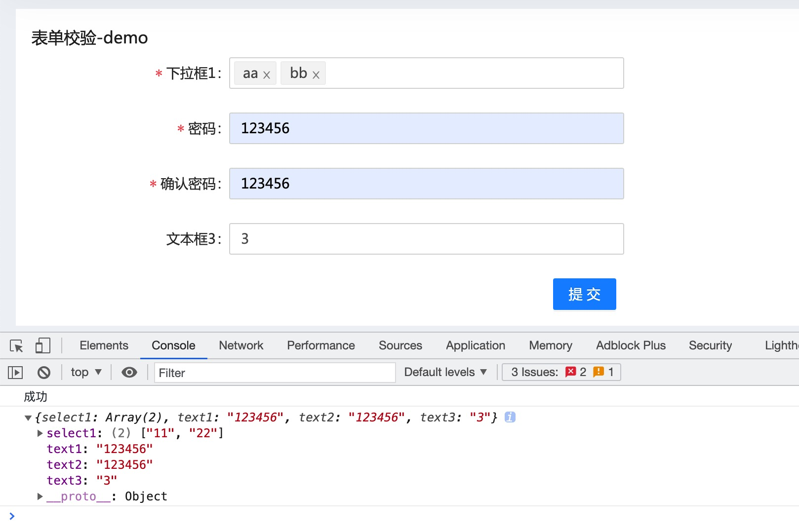The image size is (799, 532).
Task: Collapse the logged object in console
Action: pyautogui.click(x=28, y=418)
